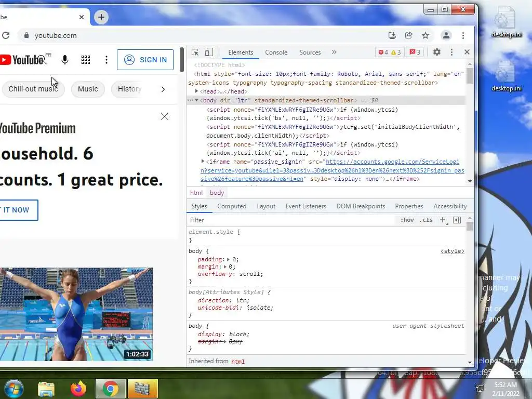Select the Music chip
The width and height of the screenshot is (532, 399).
(88, 89)
